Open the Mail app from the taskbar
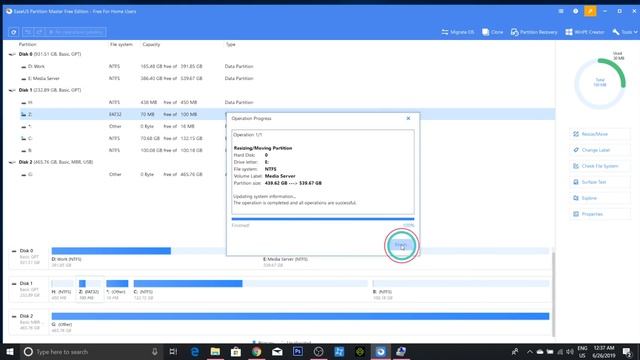 click(x=277, y=352)
